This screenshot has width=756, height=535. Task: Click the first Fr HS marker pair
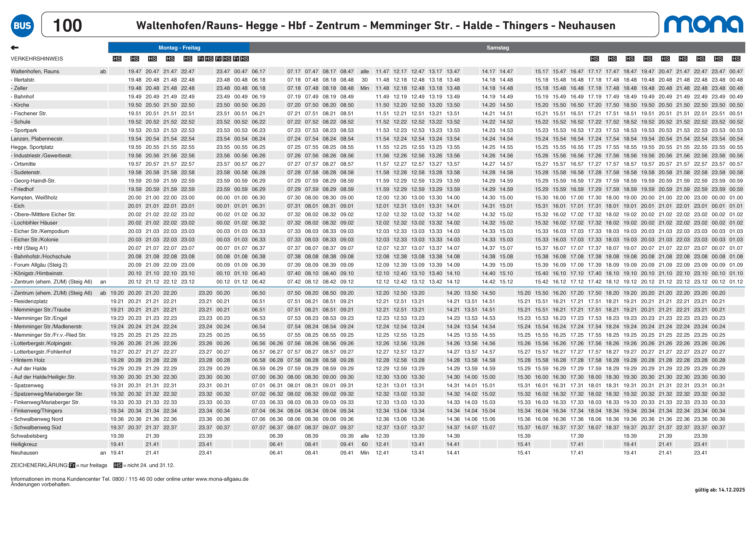[x=205, y=59]
